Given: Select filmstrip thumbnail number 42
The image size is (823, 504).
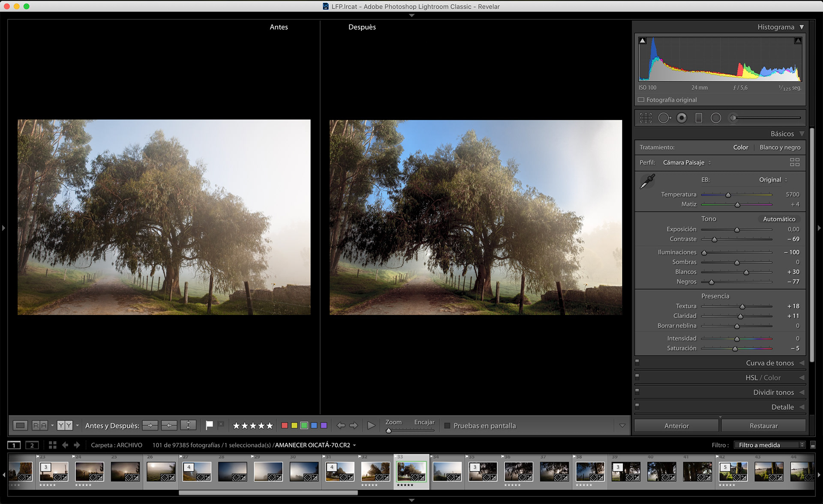Looking at the screenshot, I should [x=733, y=471].
